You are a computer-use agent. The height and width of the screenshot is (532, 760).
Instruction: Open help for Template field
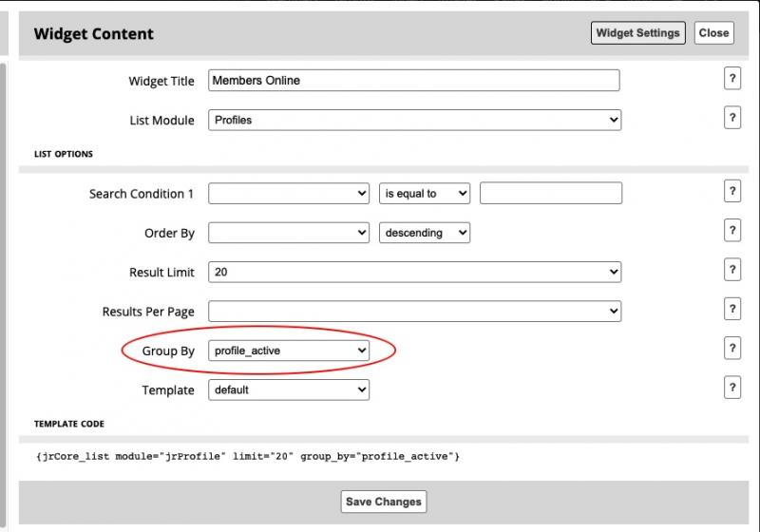click(731, 388)
